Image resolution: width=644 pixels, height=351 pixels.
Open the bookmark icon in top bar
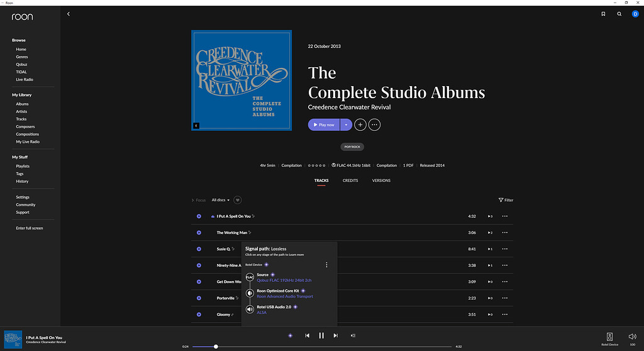coord(603,14)
